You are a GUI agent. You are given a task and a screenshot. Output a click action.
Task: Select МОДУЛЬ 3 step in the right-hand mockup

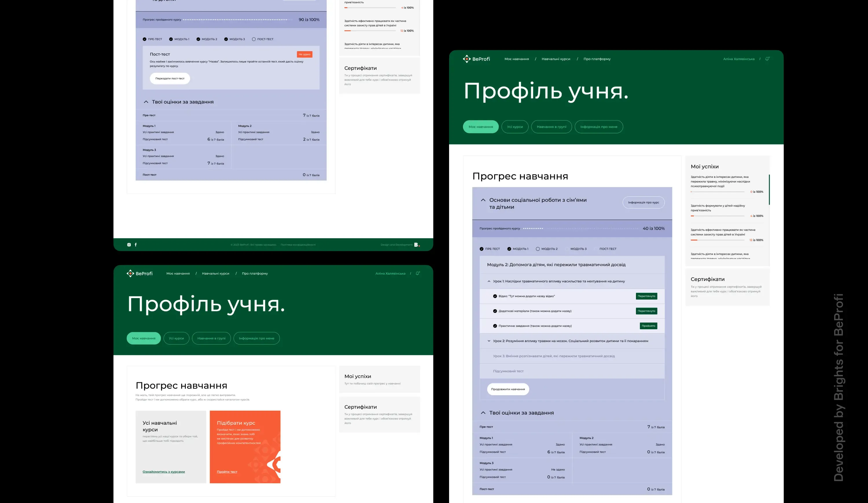click(x=575, y=249)
